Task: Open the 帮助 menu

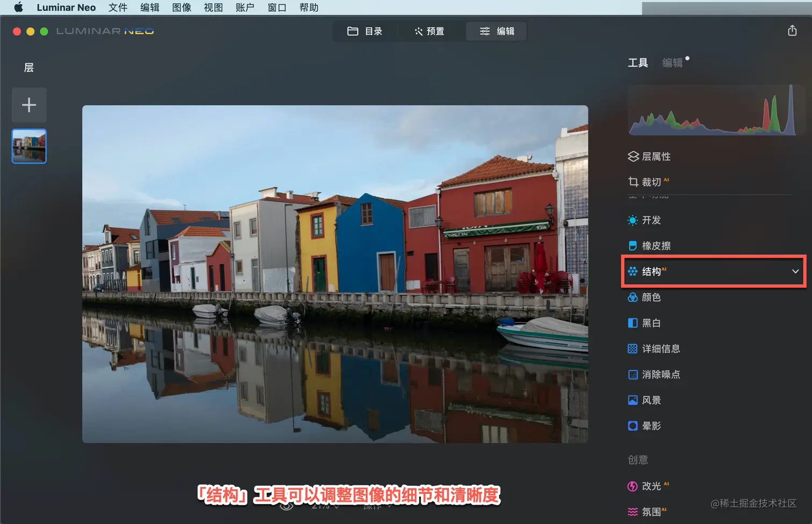Action: 309,8
